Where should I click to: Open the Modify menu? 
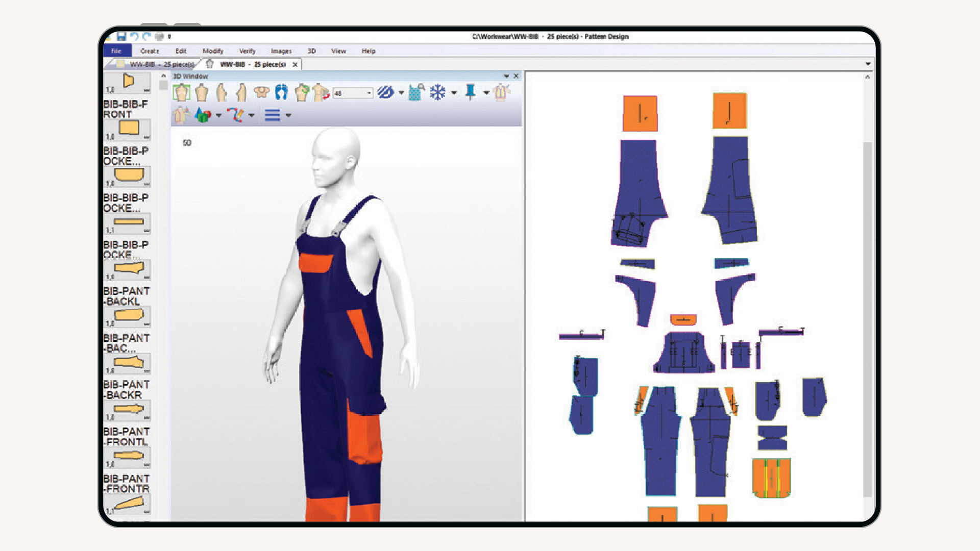[213, 51]
